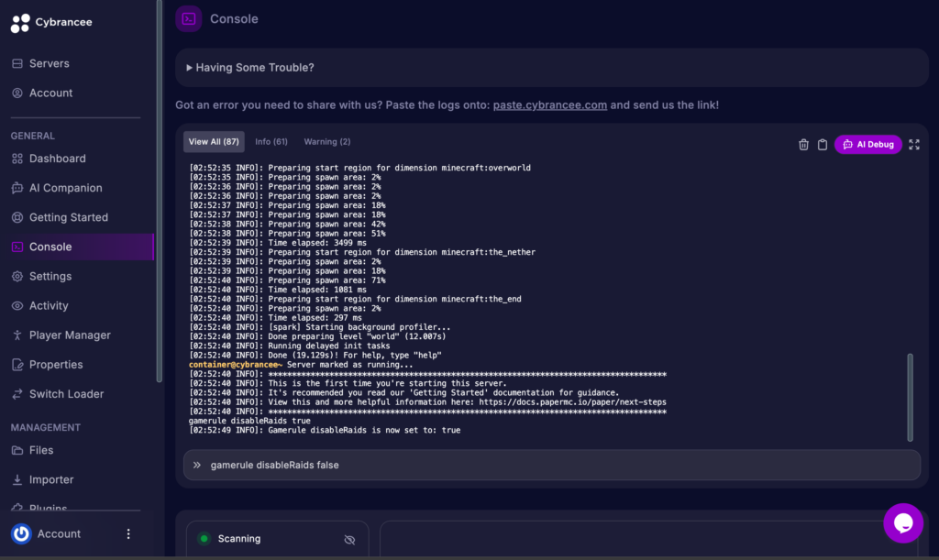Click the Switch Loader arrows icon
The width and height of the screenshot is (939, 560).
[17, 394]
